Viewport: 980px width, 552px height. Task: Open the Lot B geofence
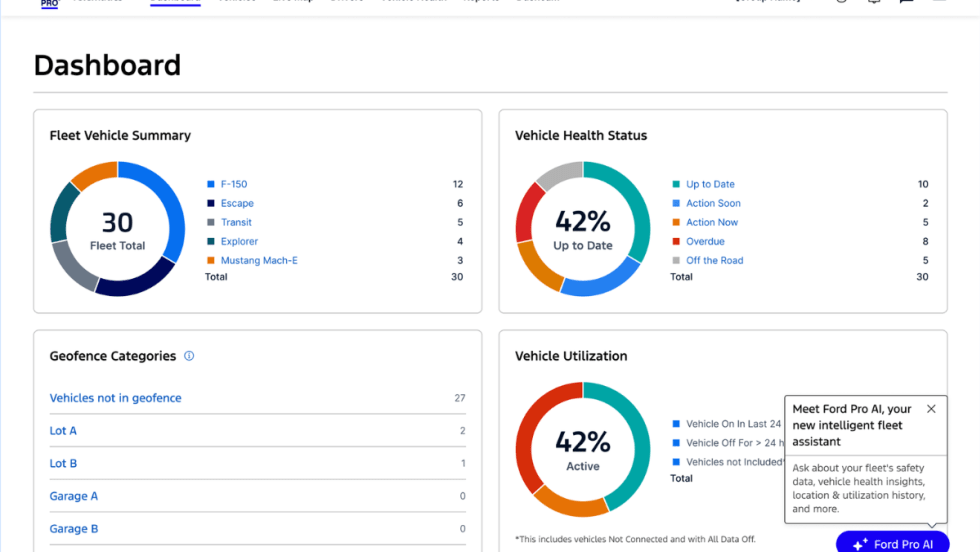[63, 463]
